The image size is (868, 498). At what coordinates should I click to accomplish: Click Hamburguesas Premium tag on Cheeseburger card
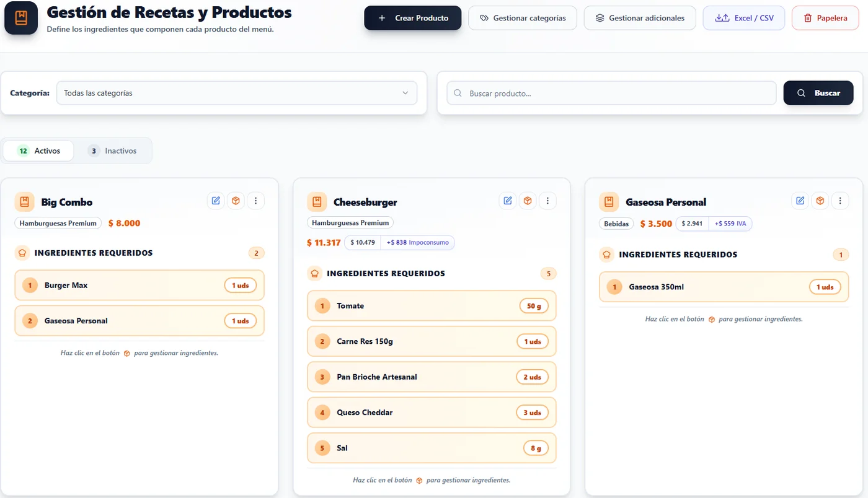point(350,222)
